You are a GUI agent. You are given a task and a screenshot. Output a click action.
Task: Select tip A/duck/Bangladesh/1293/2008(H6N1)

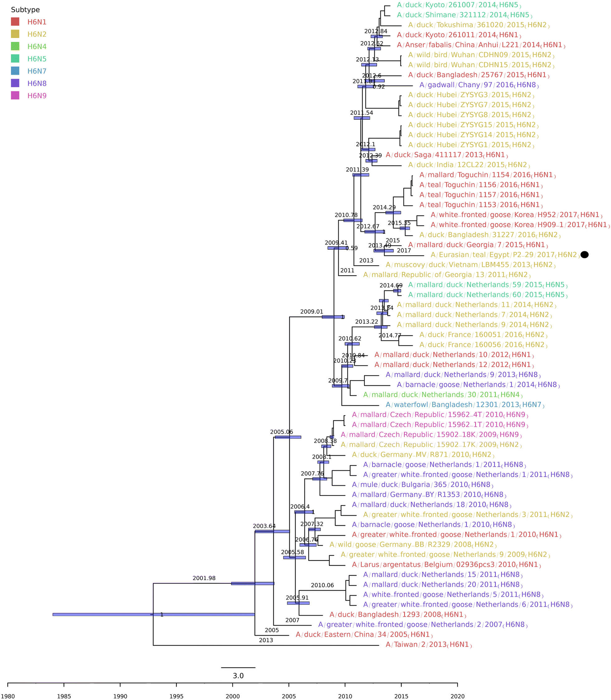click(398, 615)
